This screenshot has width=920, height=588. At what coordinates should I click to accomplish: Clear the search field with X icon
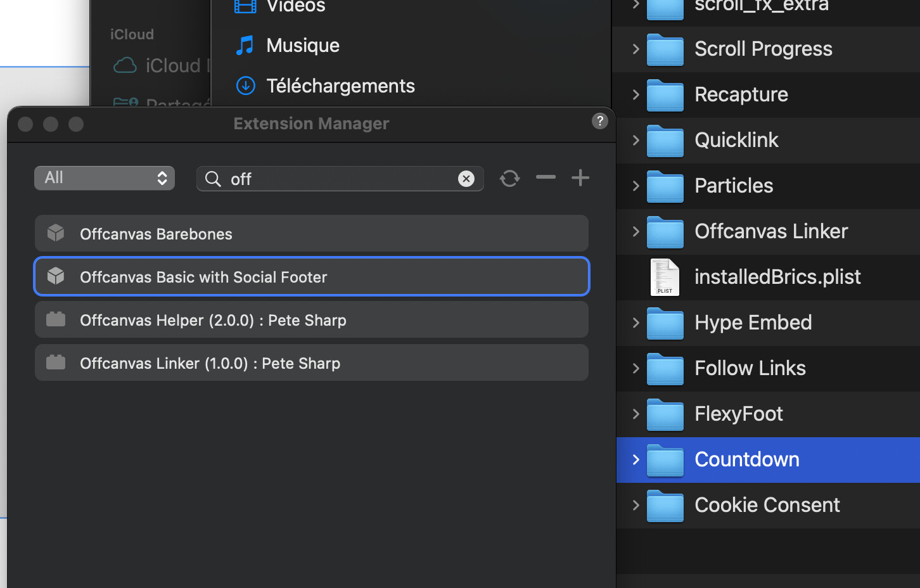[x=466, y=179]
